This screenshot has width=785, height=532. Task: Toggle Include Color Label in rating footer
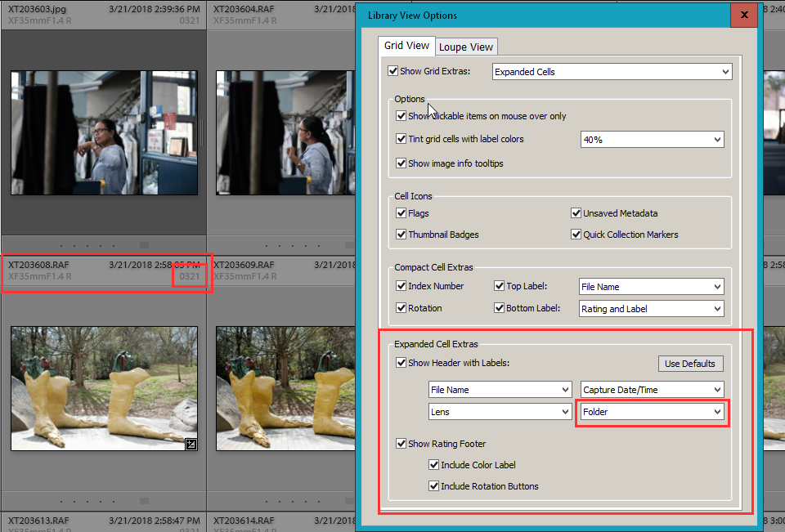433,464
